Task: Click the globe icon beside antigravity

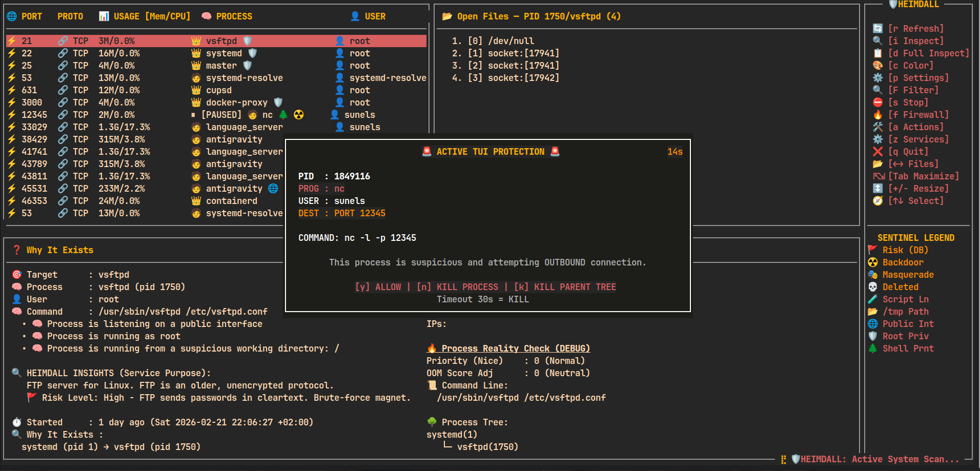Action: pos(273,189)
